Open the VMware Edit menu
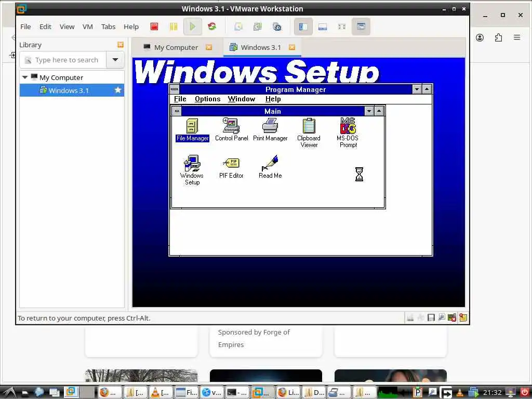This screenshot has height=399, width=532. point(45,26)
